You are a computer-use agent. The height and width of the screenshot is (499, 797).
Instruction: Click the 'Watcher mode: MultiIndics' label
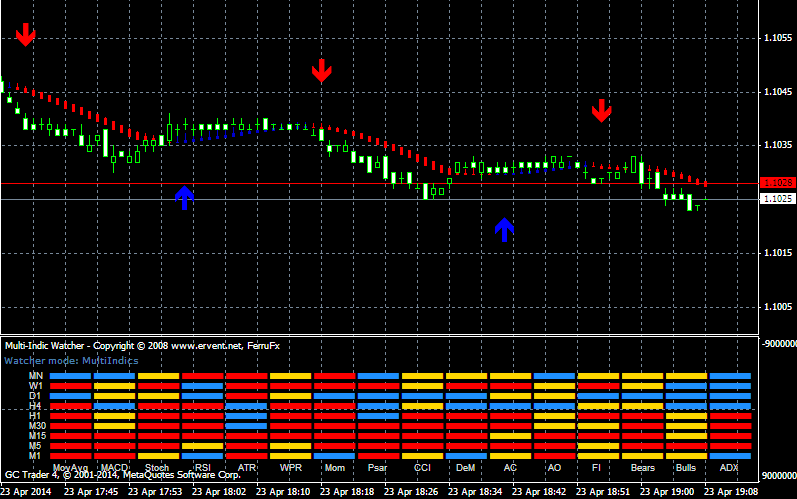click(72, 360)
